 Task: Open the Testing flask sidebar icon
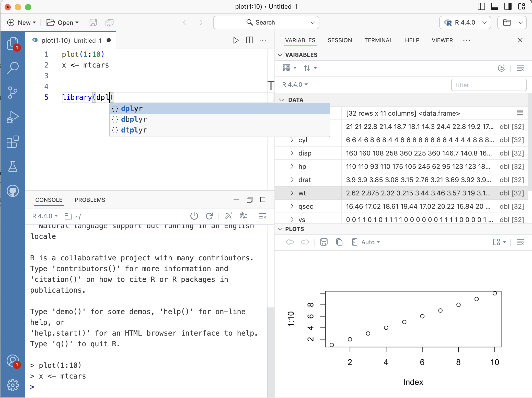coord(13,166)
